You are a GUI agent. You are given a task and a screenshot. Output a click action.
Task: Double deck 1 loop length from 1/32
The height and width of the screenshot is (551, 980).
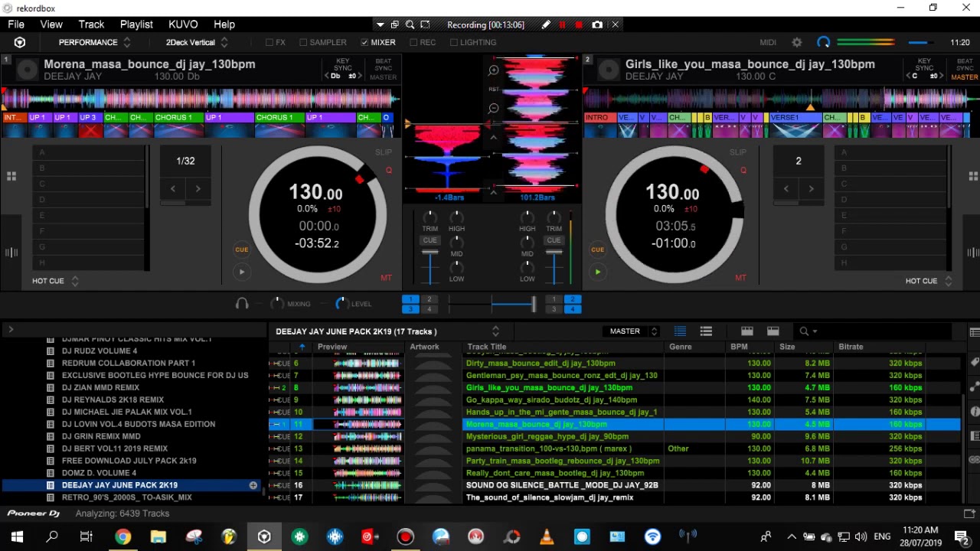[198, 188]
